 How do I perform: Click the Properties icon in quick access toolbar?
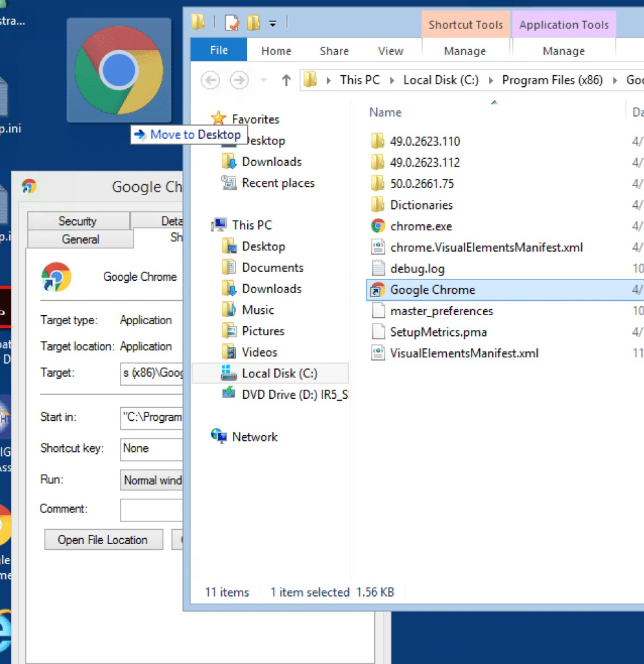pyautogui.click(x=232, y=23)
